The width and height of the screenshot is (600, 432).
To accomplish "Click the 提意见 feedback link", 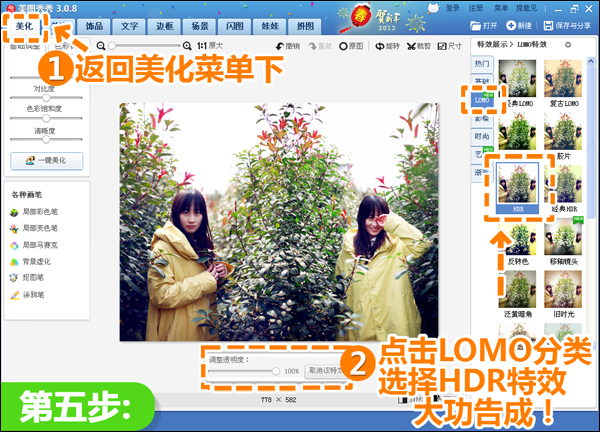I will coord(527,8).
